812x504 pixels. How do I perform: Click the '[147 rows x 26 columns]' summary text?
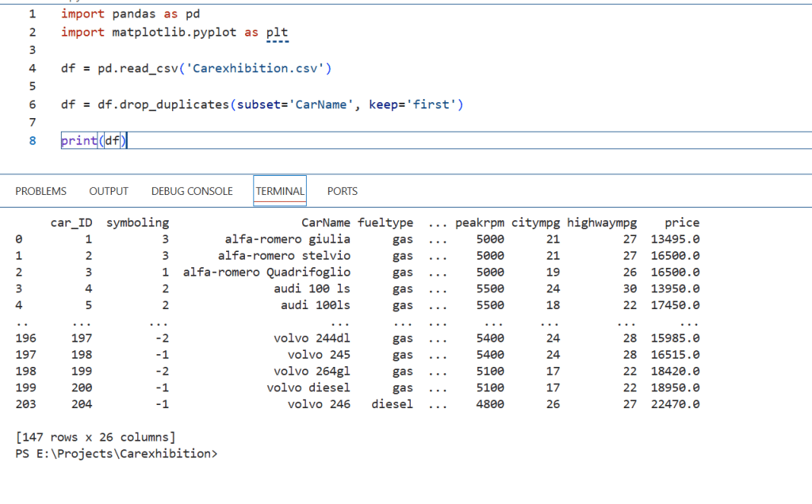(x=95, y=437)
